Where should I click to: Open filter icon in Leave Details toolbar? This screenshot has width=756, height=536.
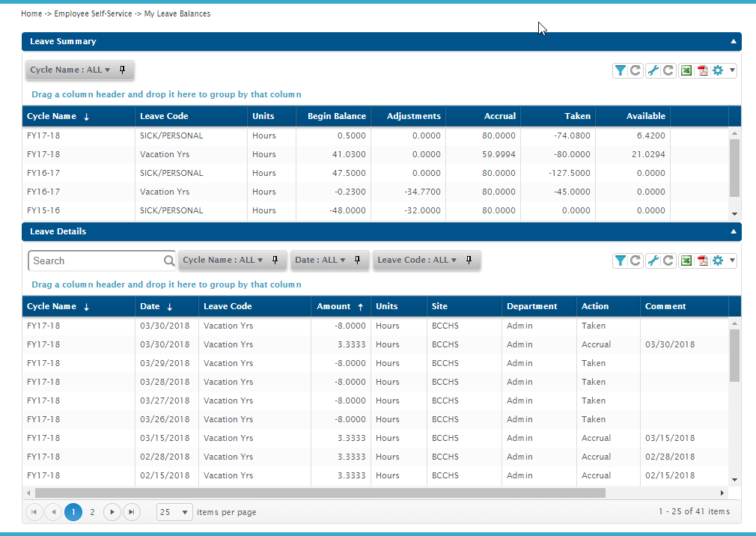coord(620,261)
